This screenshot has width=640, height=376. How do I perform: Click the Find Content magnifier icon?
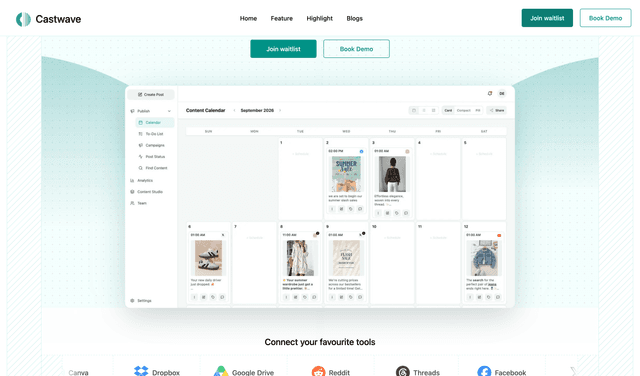click(140, 168)
